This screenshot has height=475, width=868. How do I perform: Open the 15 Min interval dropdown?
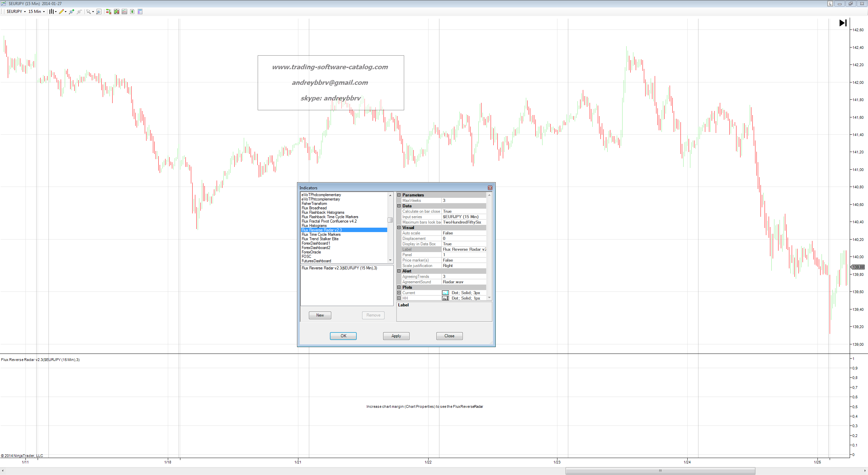click(36, 12)
